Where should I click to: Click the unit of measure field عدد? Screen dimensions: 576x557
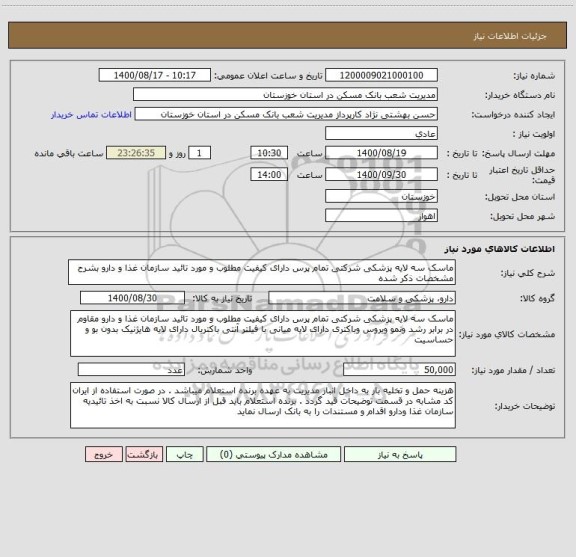tap(131, 370)
